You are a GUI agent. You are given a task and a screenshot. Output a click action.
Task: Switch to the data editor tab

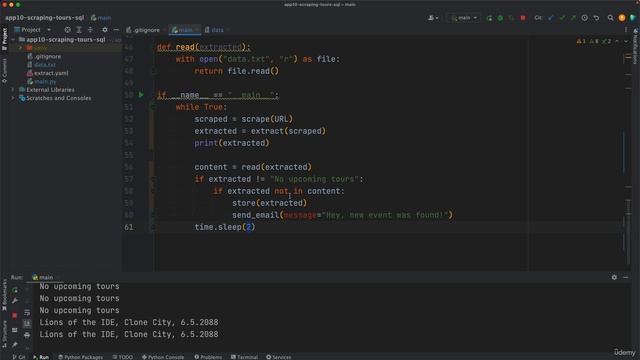tap(216, 30)
